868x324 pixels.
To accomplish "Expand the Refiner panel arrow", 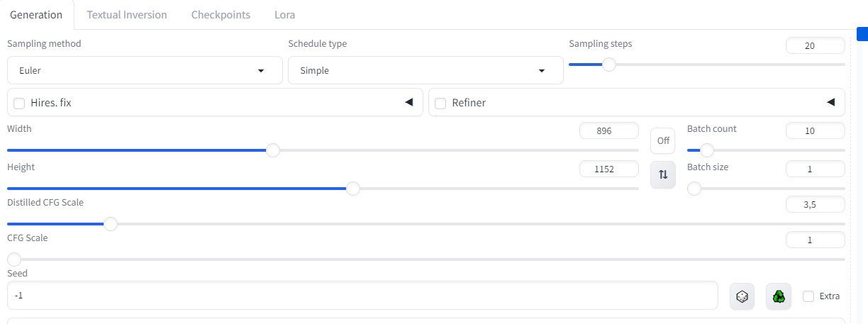I will [x=830, y=103].
